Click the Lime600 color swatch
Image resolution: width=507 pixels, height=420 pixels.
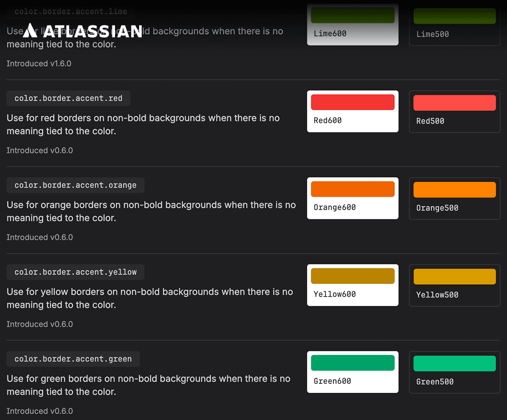pos(352,16)
